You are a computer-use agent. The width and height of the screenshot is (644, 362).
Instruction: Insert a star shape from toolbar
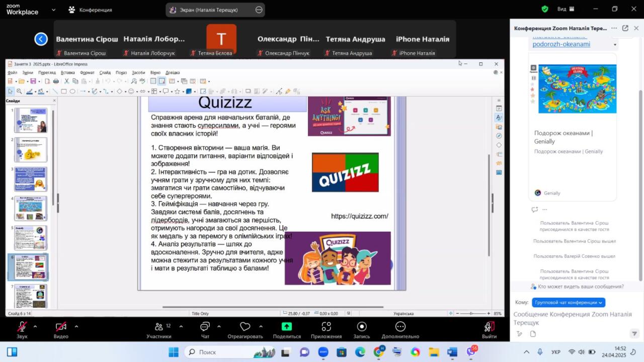177,92
